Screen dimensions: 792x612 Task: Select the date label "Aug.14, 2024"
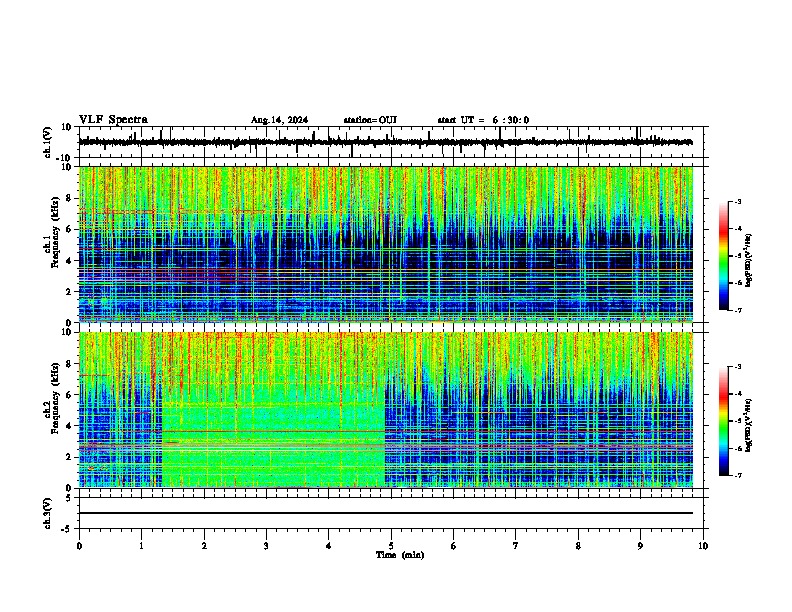pos(279,120)
